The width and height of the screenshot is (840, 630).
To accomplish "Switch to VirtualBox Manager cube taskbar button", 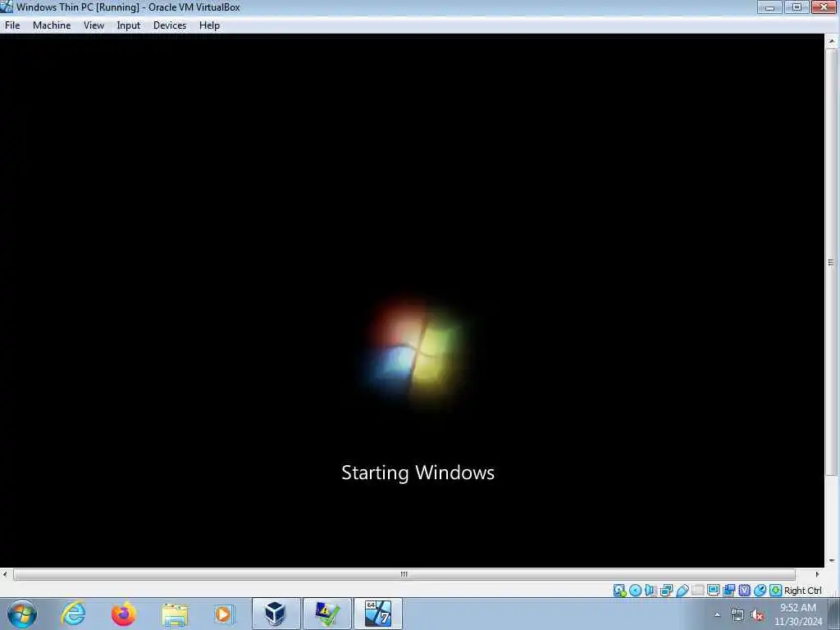I will point(276,614).
